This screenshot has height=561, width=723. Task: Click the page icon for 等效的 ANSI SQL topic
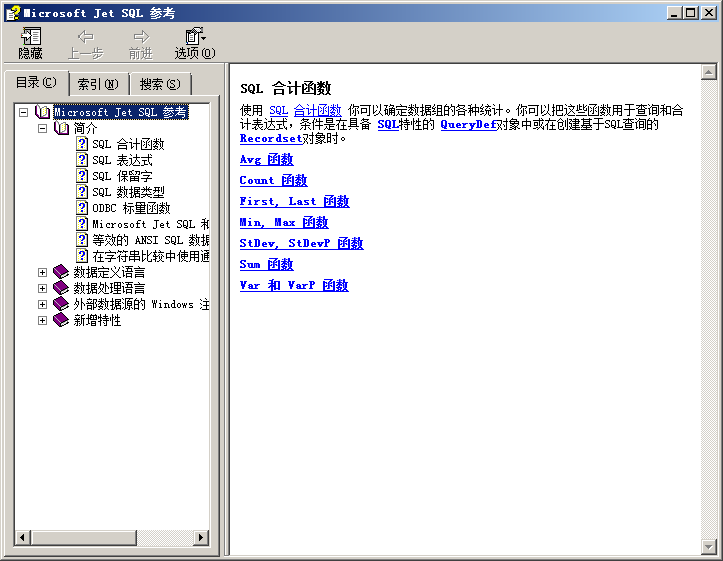pyautogui.click(x=82, y=240)
